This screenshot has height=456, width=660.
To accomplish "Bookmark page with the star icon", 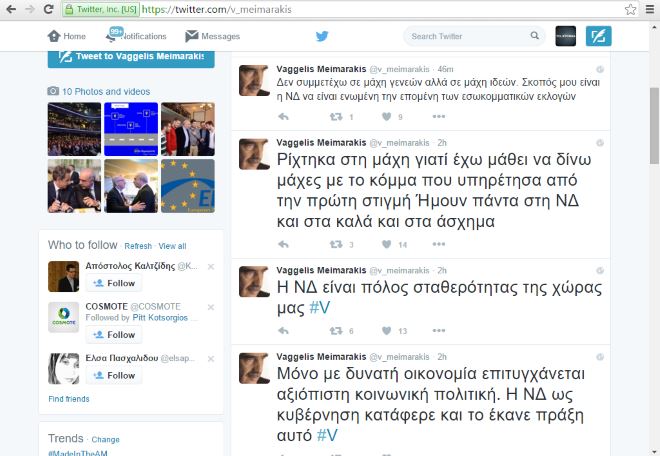I will 630,9.
